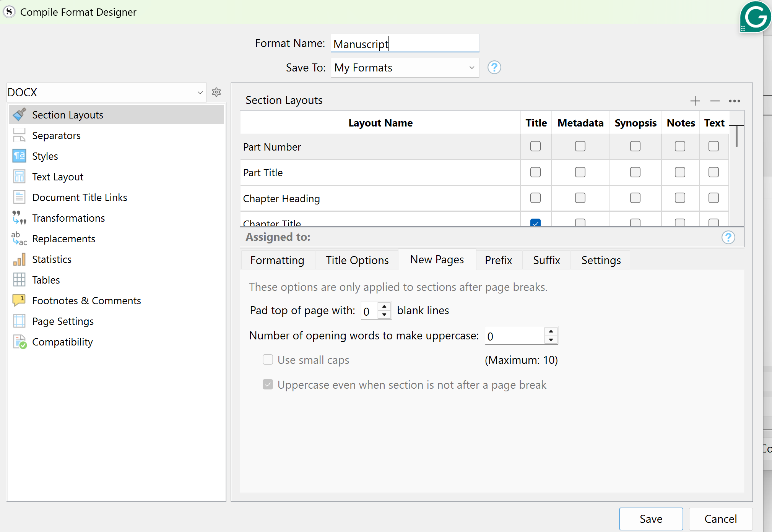Click the Metadata column header
The height and width of the screenshot is (532, 772).
point(580,123)
